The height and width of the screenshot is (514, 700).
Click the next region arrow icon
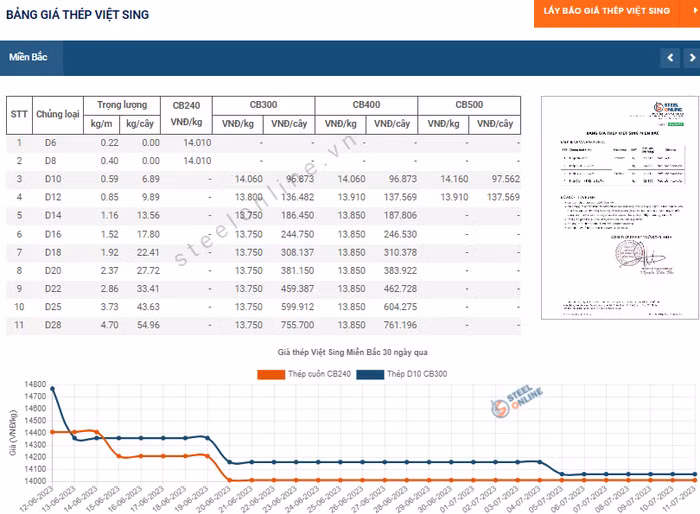coord(690,58)
